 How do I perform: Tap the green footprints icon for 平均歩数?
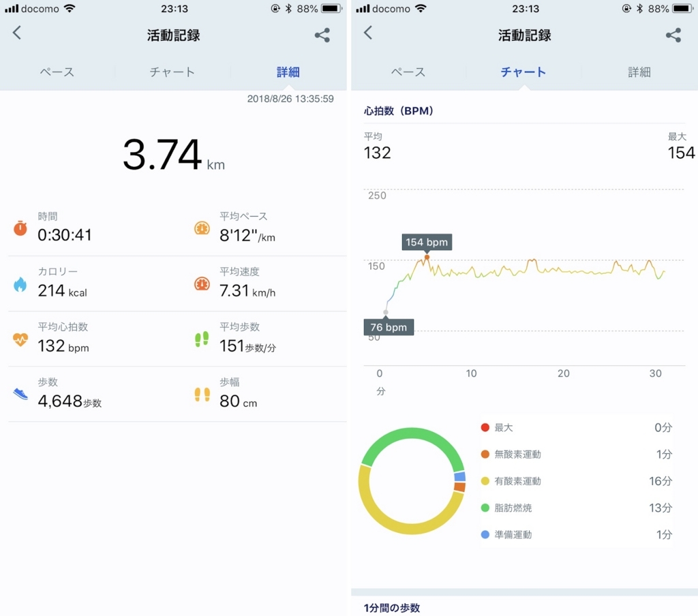click(x=202, y=339)
